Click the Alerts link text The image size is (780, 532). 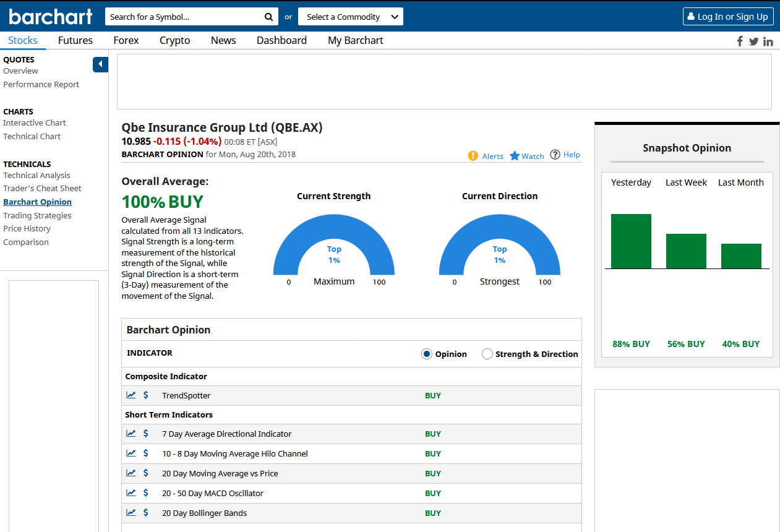tap(493, 157)
